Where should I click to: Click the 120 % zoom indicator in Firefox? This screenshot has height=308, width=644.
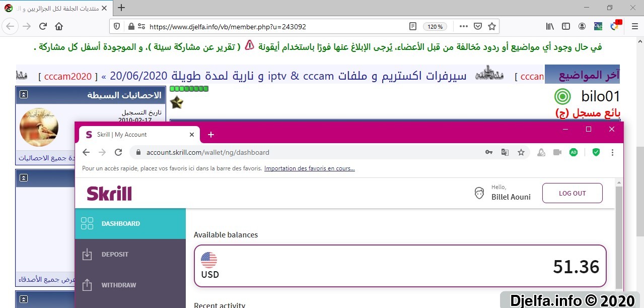(x=435, y=27)
